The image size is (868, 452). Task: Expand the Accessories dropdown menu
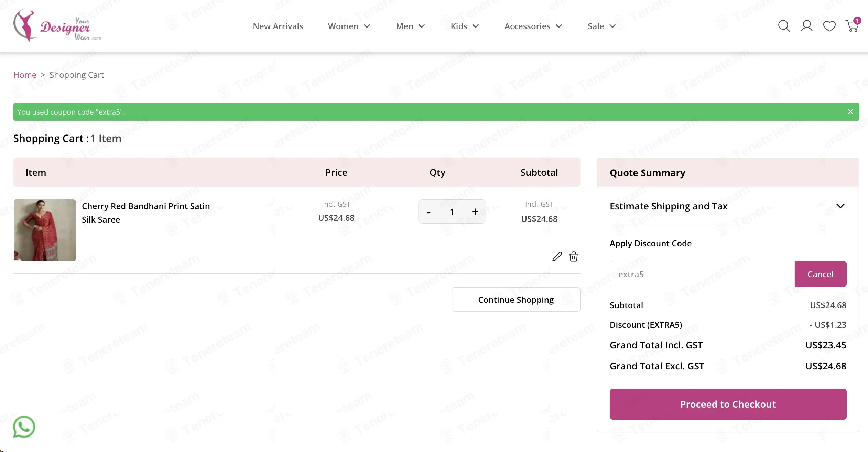(x=533, y=26)
